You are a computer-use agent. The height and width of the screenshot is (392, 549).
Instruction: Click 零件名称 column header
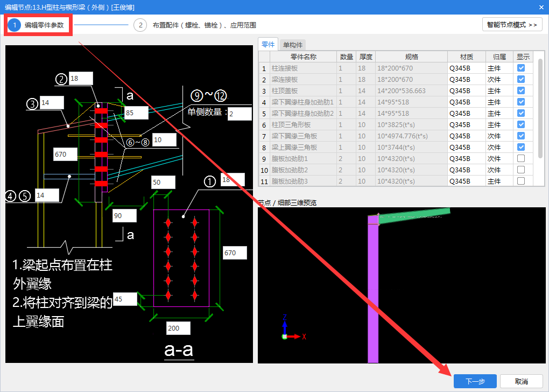(303, 57)
